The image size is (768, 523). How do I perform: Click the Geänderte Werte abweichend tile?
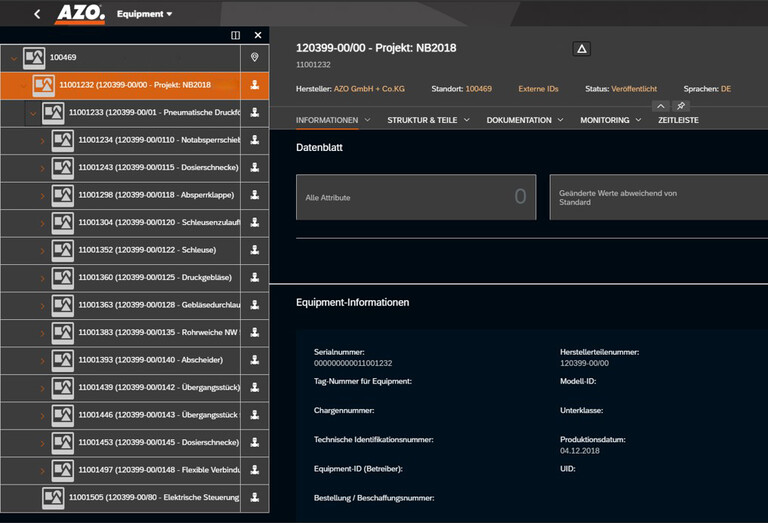click(658, 197)
